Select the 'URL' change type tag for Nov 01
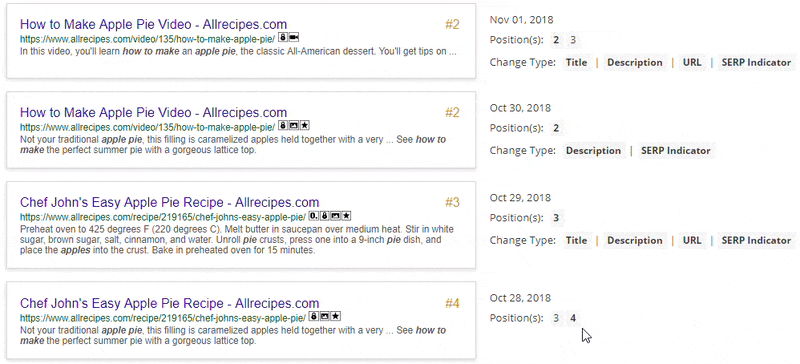 pyautogui.click(x=692, y=63)
